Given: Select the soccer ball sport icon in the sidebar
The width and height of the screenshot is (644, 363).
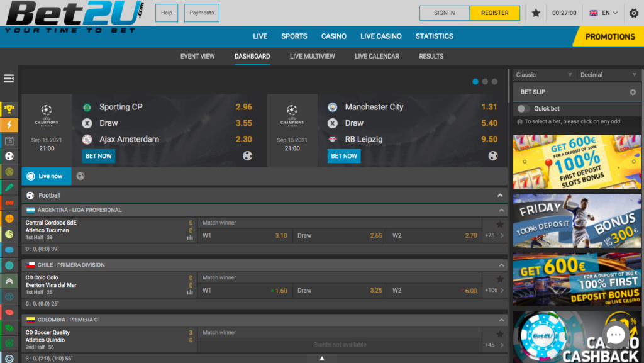Looking at the screenshot, I should coord(9,156).
